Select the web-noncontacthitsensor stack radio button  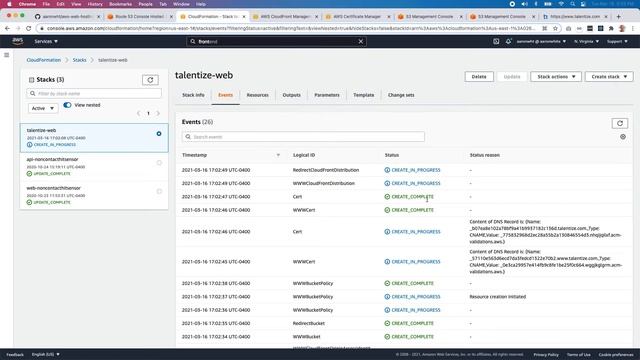pos(159,191)
